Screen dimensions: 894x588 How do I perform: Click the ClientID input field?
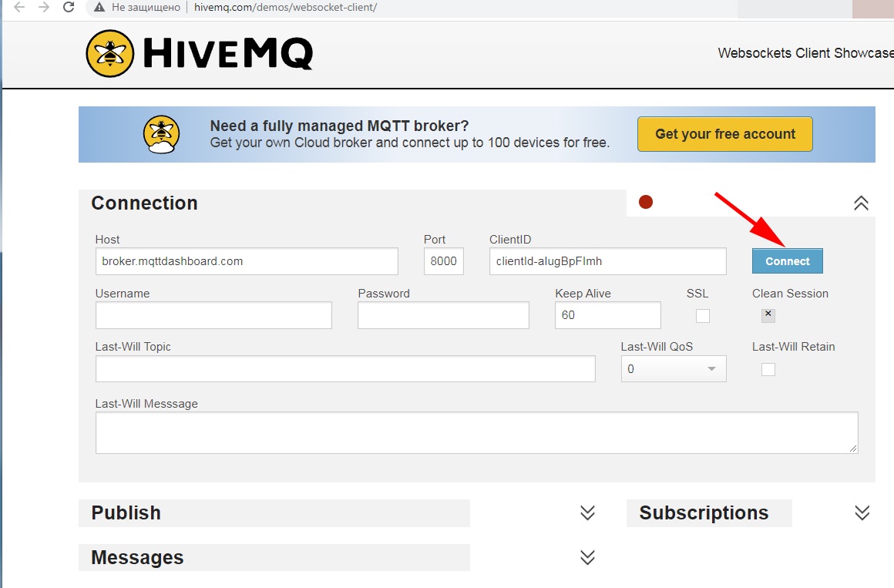(608, 261)
